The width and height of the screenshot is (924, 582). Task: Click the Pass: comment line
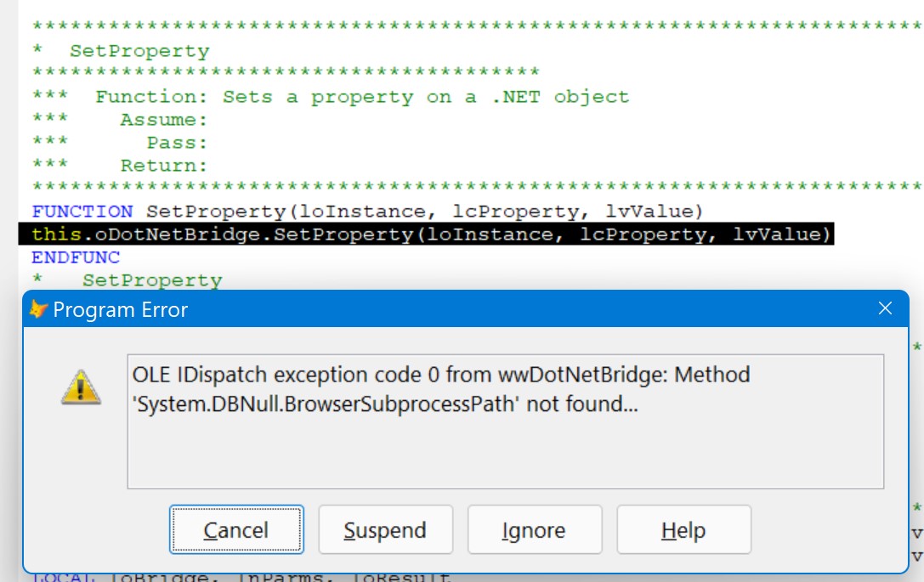pyautogui.click(x=136, y=142)
